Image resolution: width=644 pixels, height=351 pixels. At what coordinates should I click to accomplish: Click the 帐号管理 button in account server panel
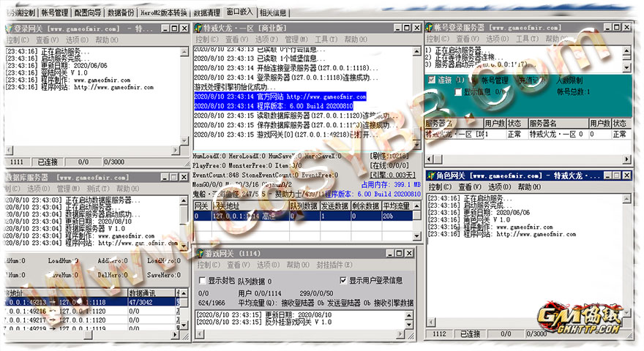(495, 80)
